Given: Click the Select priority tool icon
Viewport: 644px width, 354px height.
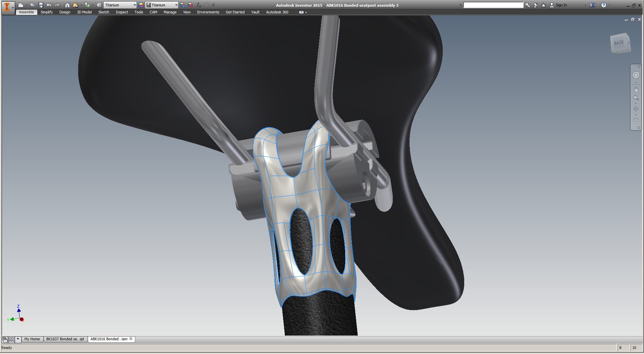Looking at the screenshot, I should [87, 5].
